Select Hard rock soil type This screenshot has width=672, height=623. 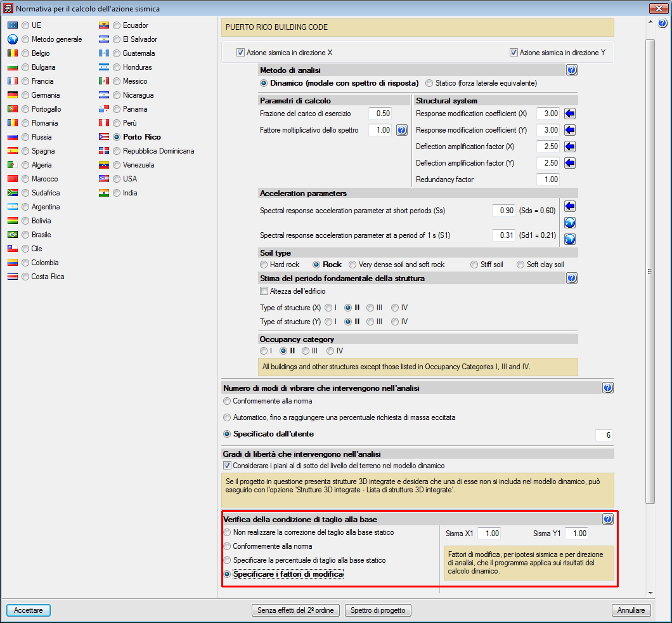(264, 265)
